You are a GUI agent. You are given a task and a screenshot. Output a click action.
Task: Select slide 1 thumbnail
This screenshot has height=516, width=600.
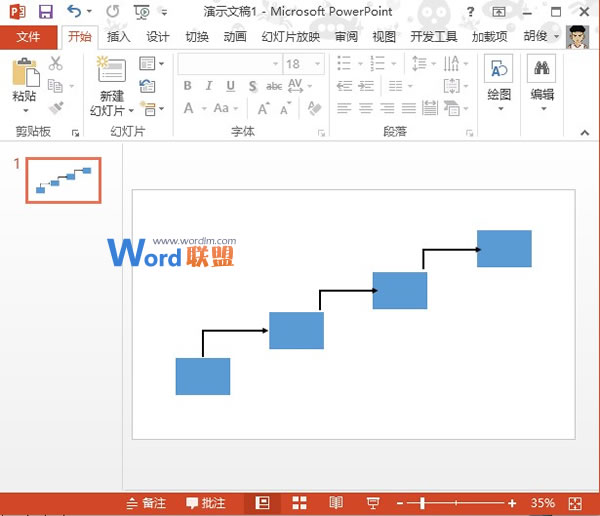coord(64,180)
